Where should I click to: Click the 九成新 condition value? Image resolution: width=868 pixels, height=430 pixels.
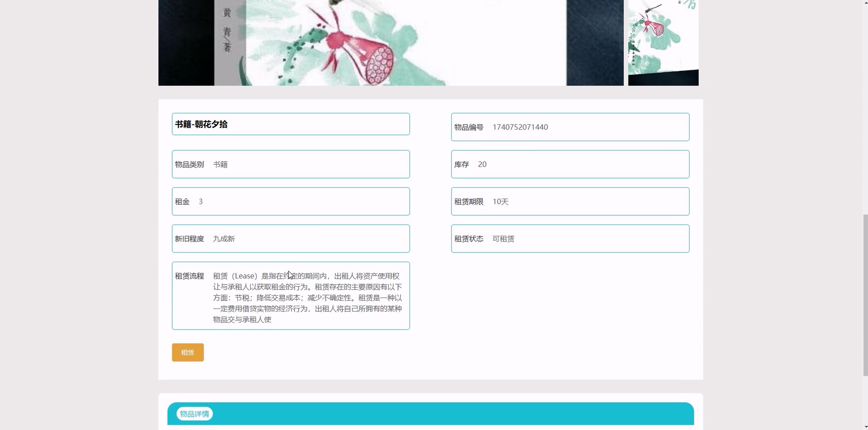click(224, 239)
